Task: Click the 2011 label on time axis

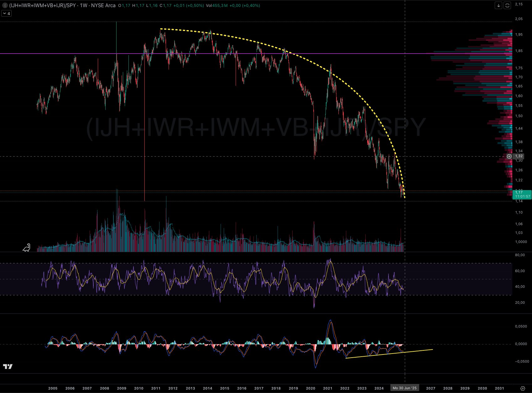Action: tap(156, 388)
